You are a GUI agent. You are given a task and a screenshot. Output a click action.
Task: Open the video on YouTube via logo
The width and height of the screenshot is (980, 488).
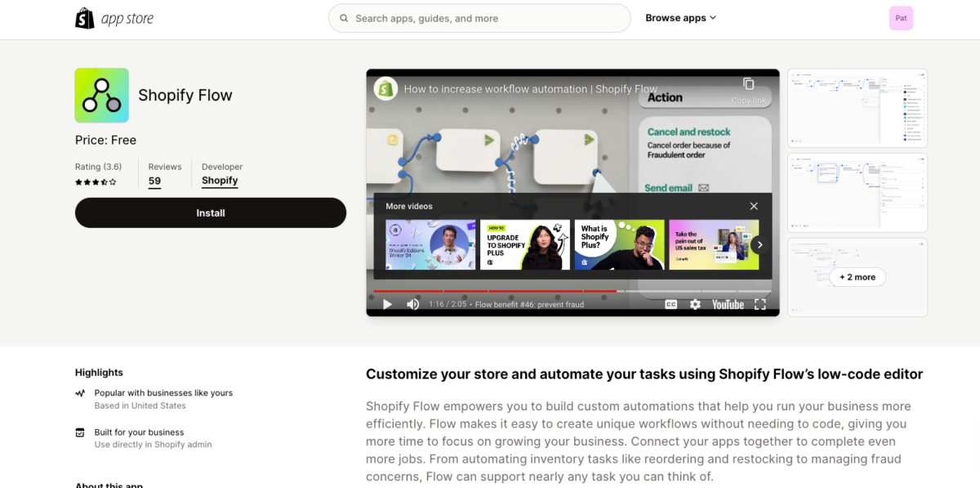pyautogui.click(x=727, y=304)
